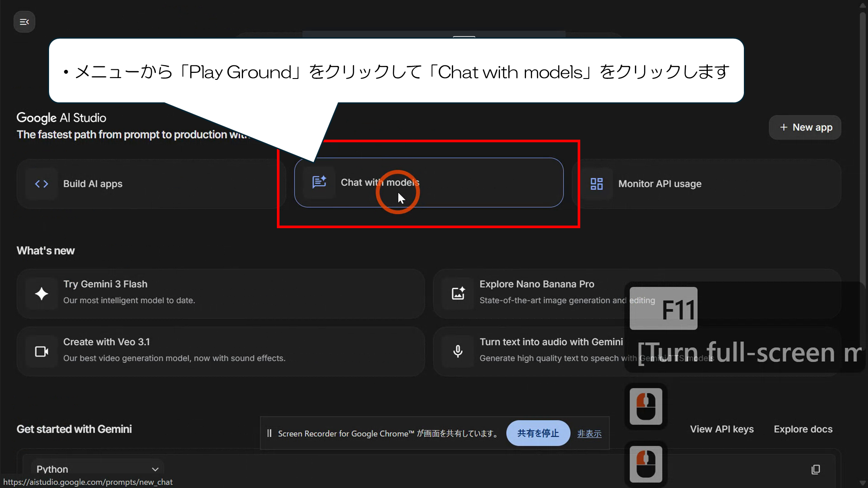Screen dimensions: 868x488
Task: Click the sidebar menu toggle icon
Action: [x=24, y=22]
